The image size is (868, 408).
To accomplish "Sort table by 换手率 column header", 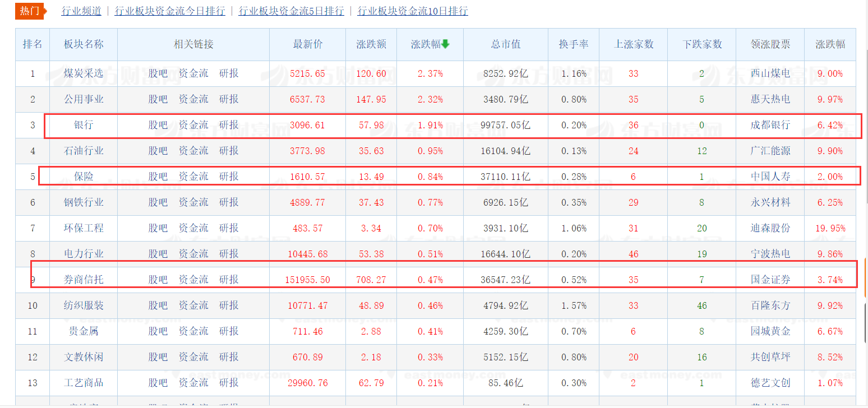I will click(574, 44).
